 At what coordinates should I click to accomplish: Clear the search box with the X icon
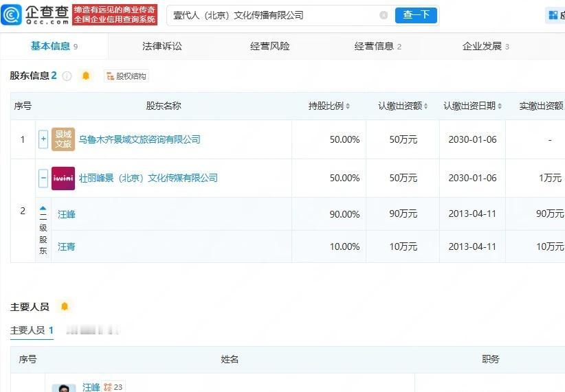click(384, 15)
